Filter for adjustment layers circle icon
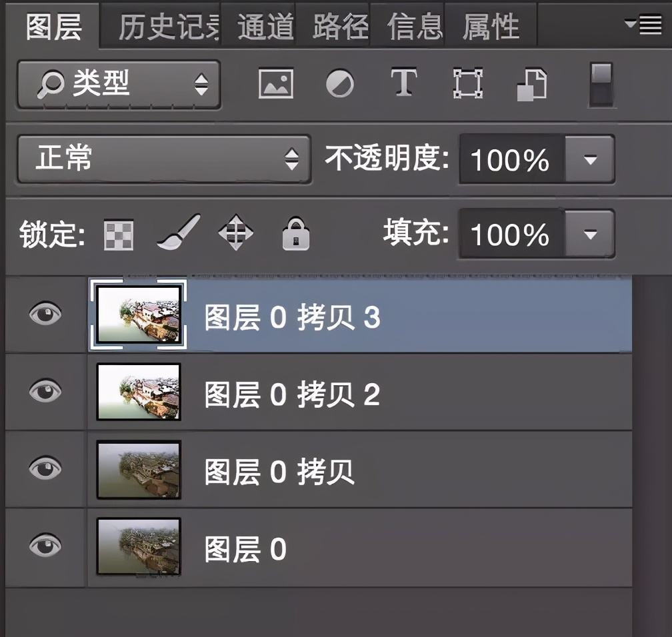Screen dimensions: 672x637 [340, 83]
